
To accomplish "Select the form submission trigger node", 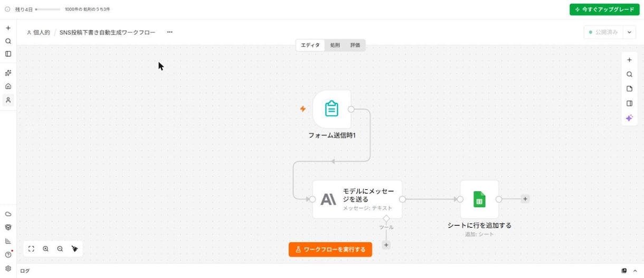I will tap(332, 109).
